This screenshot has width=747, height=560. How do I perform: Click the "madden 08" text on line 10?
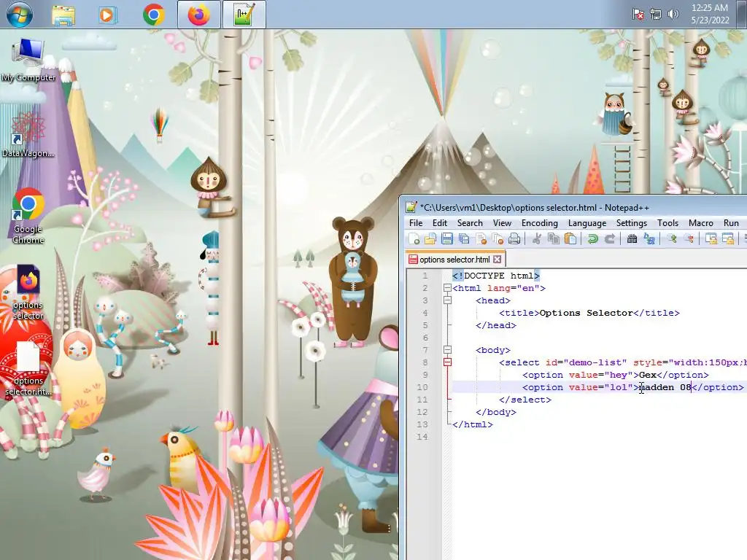coord(665,387)
